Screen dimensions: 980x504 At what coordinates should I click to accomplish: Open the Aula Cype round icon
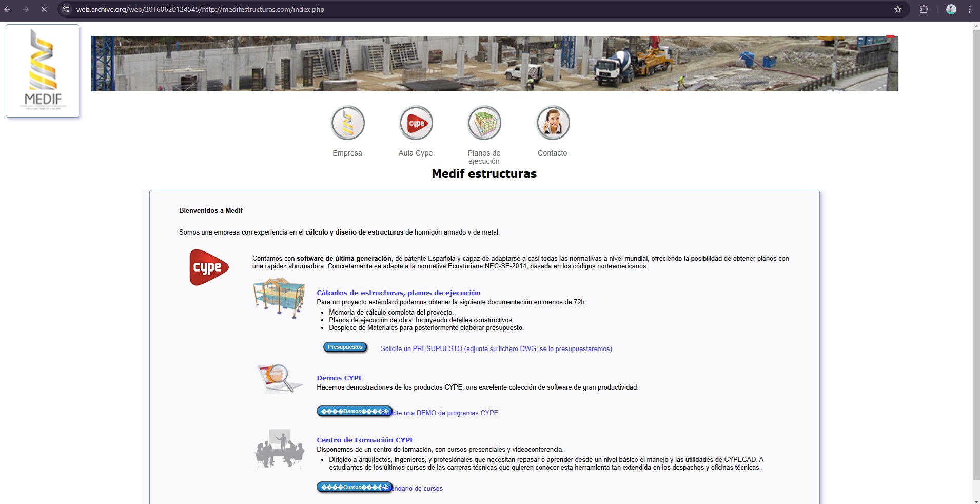[416, 123]
